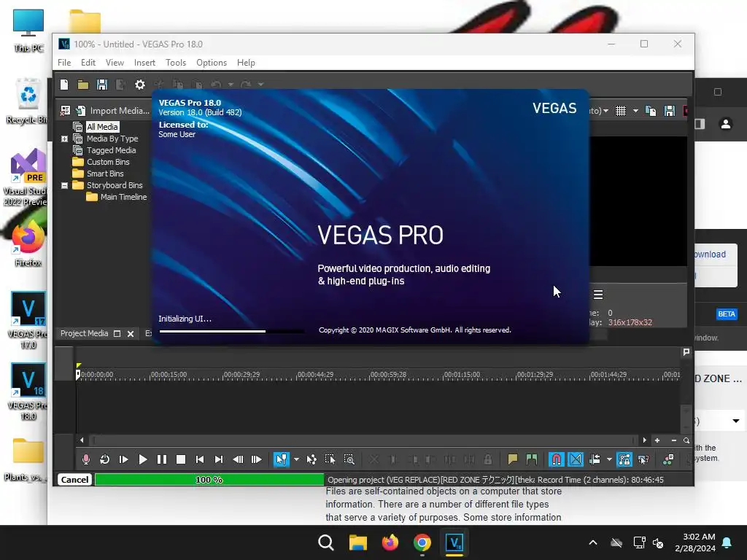The height and width of the screenshot is (560, 747).
Task: Go to start of project
Action: pyautogui.click(x=200, y=459)
